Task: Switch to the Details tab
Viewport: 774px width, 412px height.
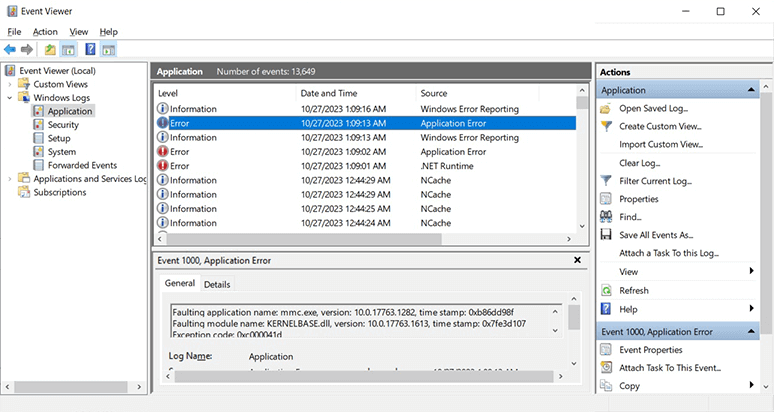Action: (217, 284)
